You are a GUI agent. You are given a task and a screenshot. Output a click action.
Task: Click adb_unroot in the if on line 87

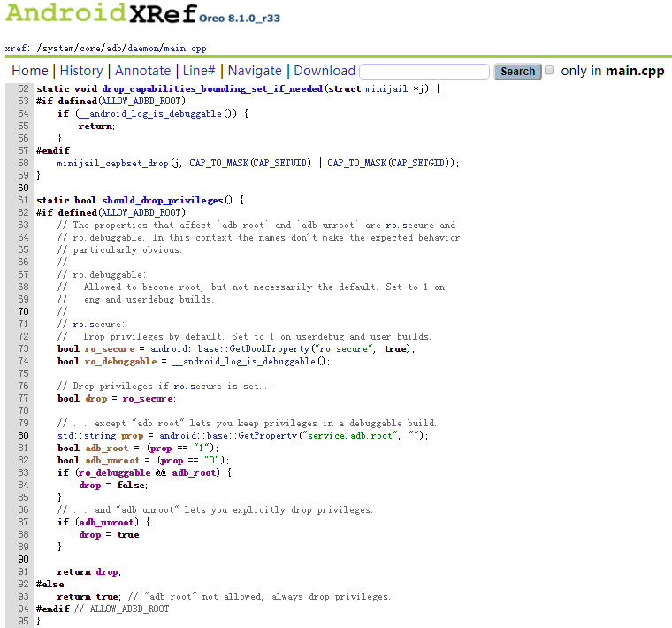106,522
